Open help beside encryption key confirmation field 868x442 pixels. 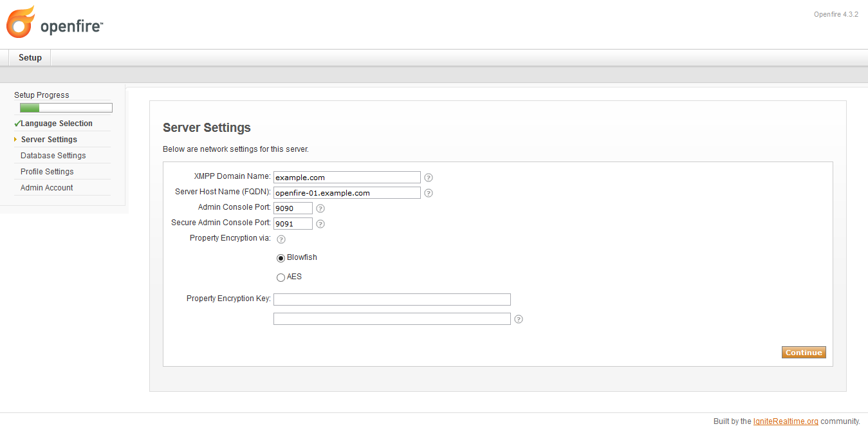point(519,318)
